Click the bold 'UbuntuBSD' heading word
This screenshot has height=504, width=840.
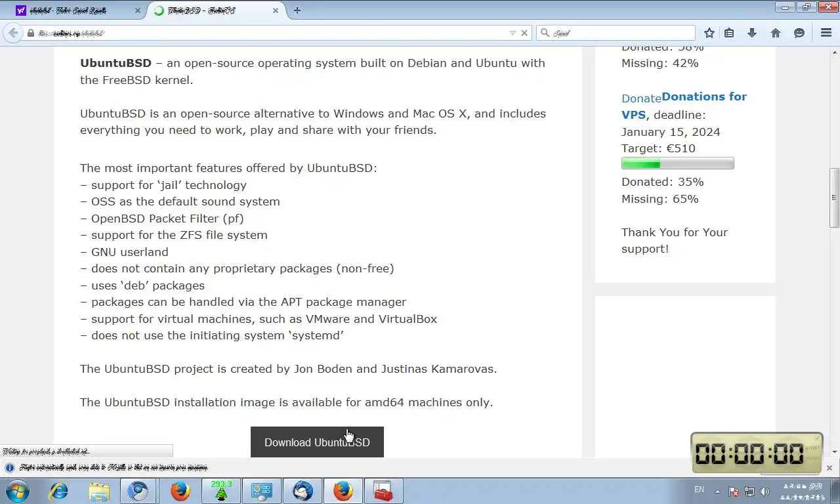[x=115, y=63]
